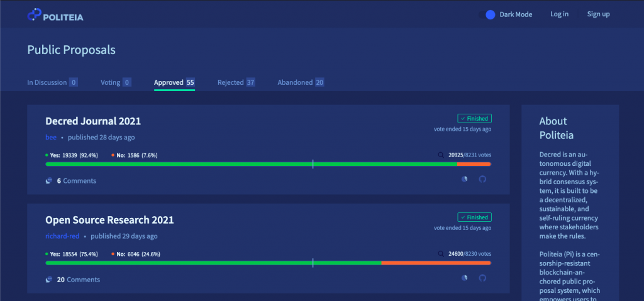This screenshot has height=301, width=644.
Task: Click 'vote ended 15 days ago' under Decred Journal
Action: click(462, 129)
